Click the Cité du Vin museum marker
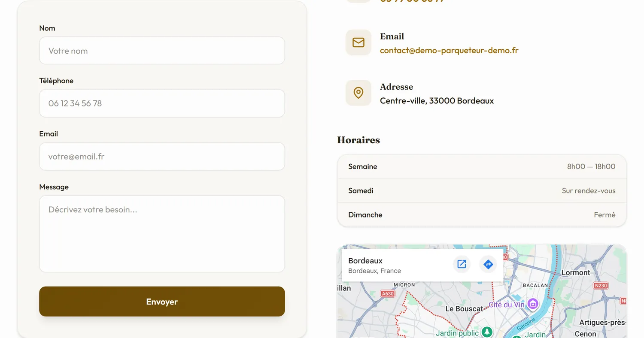 [x=533, y=304]
